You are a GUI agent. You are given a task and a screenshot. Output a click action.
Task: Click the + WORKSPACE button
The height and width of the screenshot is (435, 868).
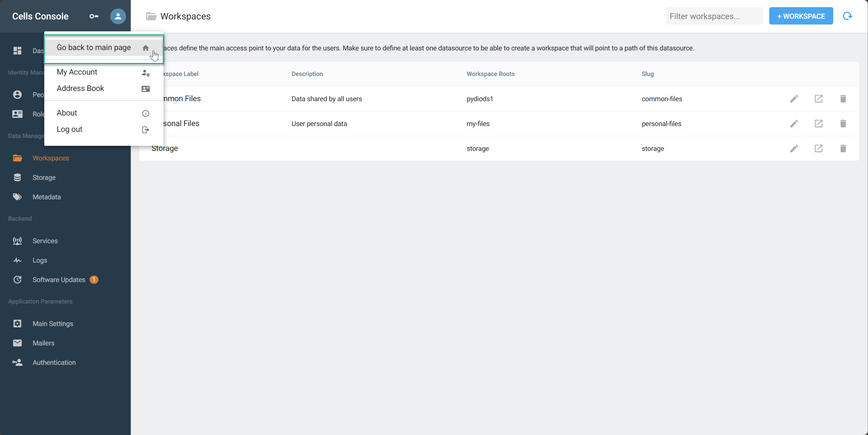[x=801, y=16]
